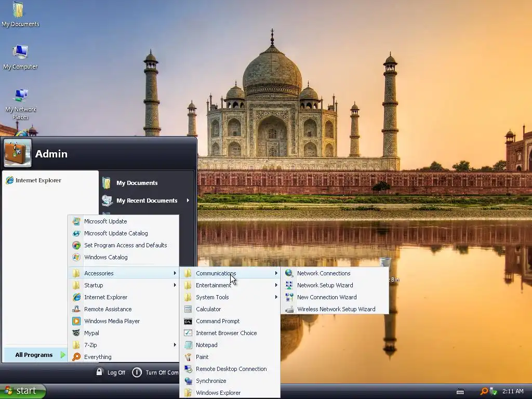Click the Remote Desktop Connection icon
Screen dimensions: 532x399
coord(188,369)
